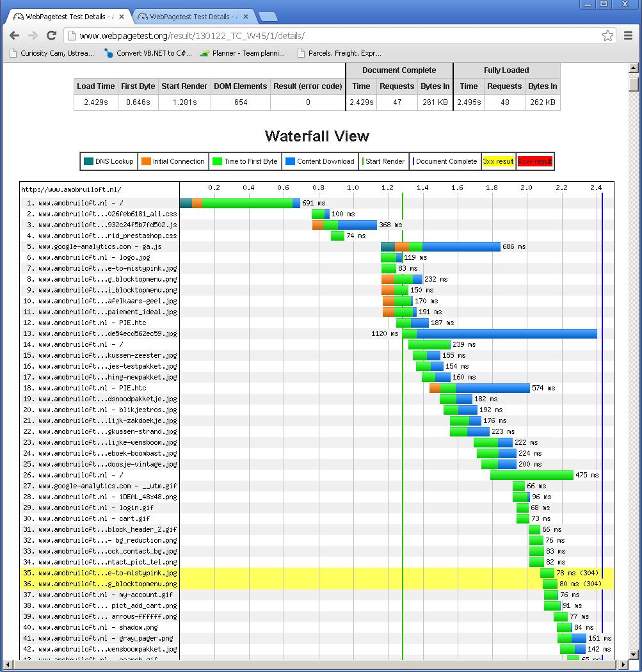Open a new tab with the blank tab button
The width and height of the screenshot is (642, 672).
[268, 17]
